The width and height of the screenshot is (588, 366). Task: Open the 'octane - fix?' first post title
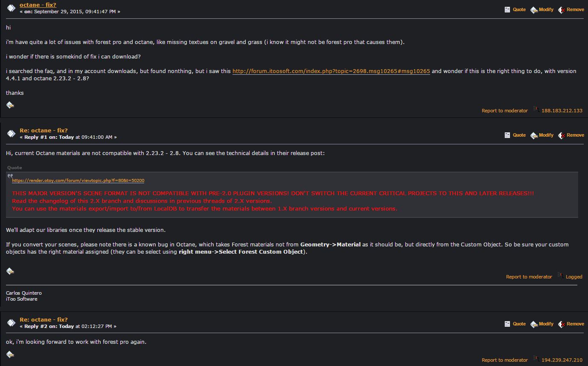38,5
